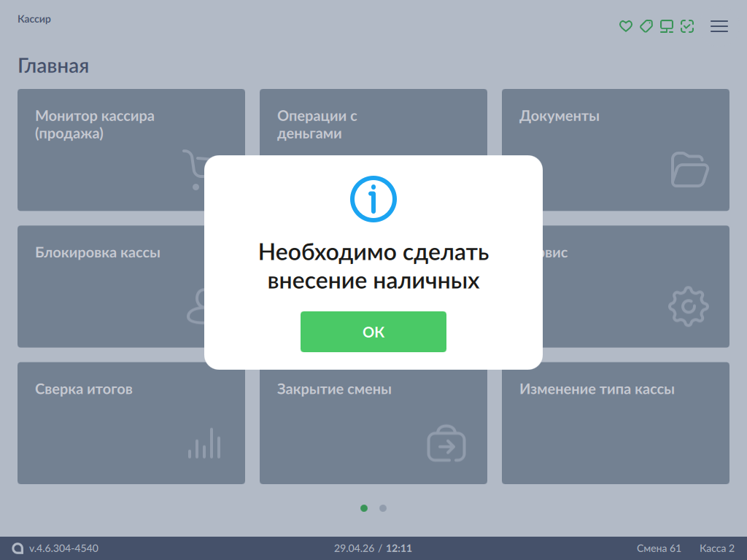747x560 pixels.
Task: Click the green price tag status icon
Action: [646, 26]
